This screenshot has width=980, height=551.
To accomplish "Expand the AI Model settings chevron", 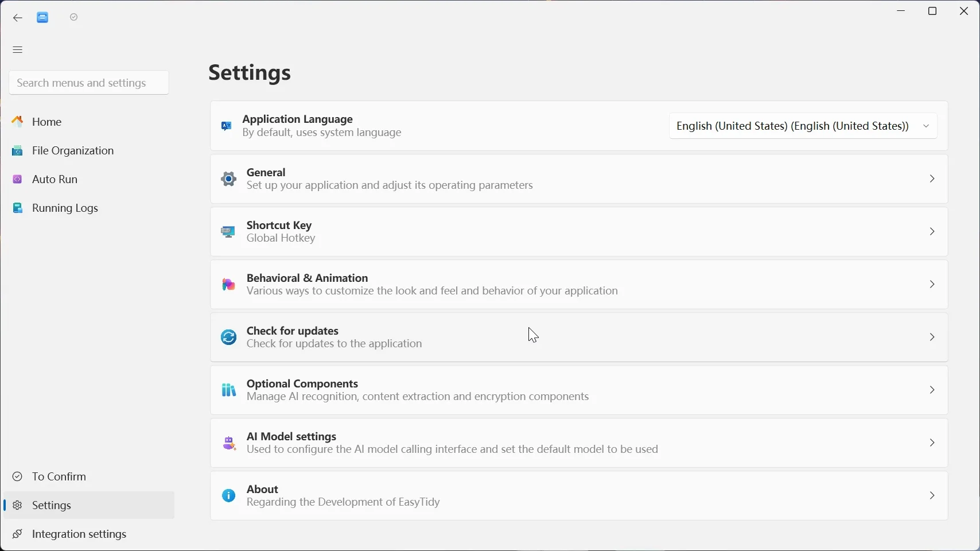I will click(x=932, y=443).
